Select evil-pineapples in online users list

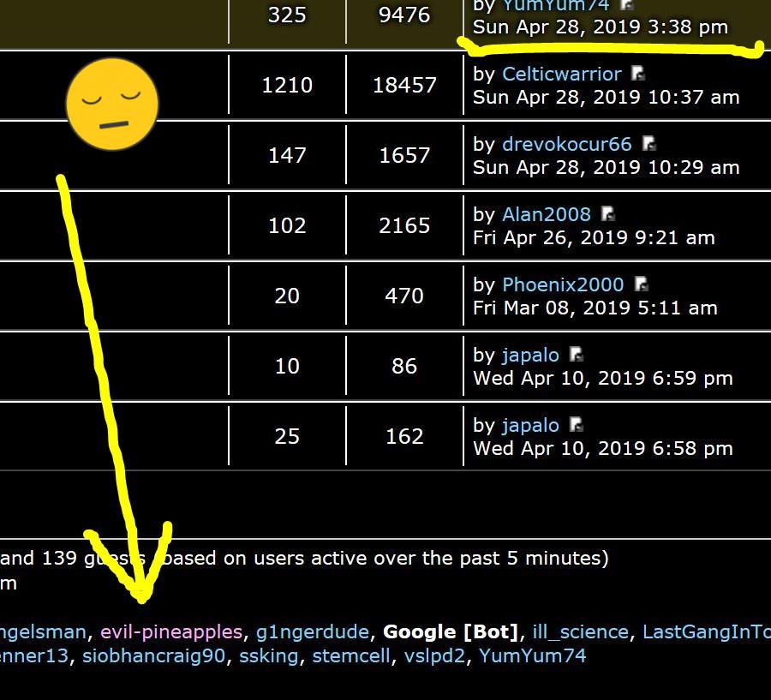pyautogui.click(x=171, y=632)
